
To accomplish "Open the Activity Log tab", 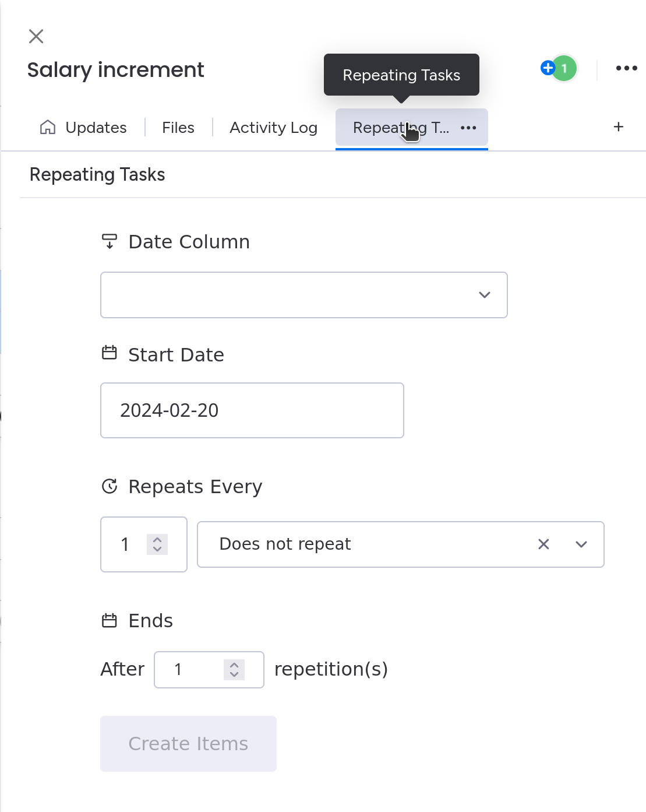I will (273, 128).
